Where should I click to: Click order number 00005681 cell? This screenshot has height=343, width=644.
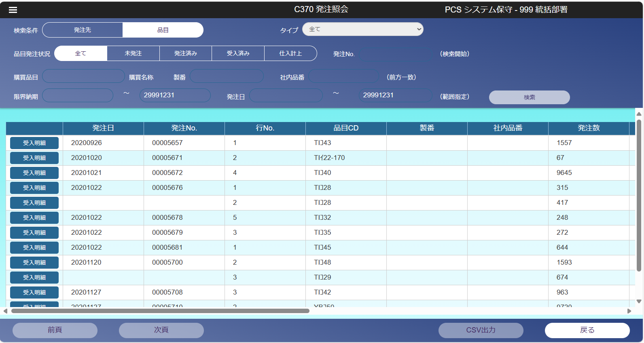pyautogui.click(x=184, y=248)
